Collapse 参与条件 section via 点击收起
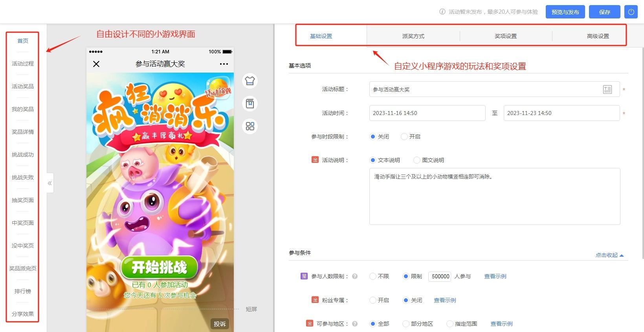 click(609, 255)
